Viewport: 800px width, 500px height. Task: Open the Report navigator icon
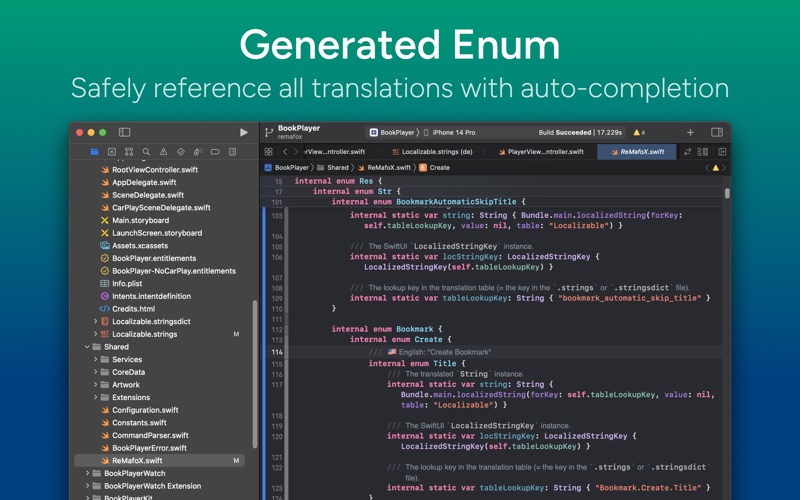point(233,152)
